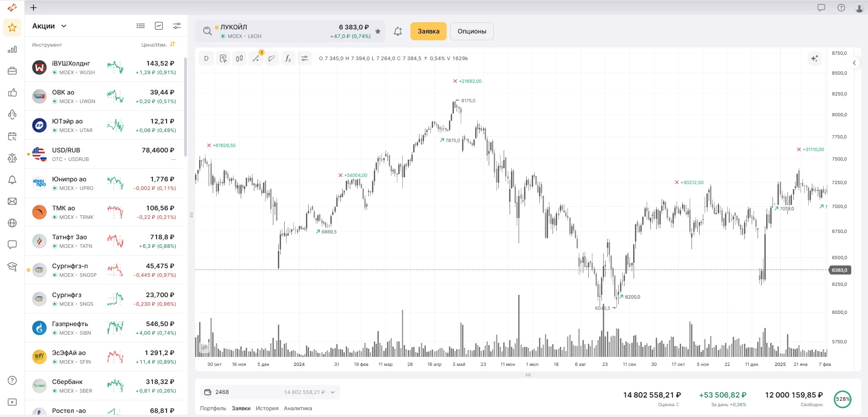
Task: Open the scales compare icon in sidebar
Action: click(12, 158)
